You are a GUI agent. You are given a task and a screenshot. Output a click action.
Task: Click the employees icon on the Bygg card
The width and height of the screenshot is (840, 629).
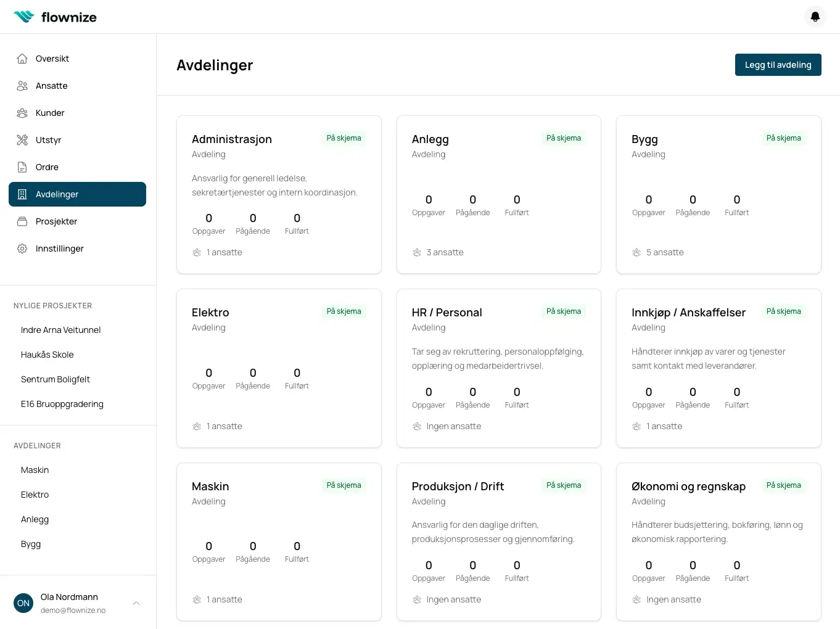pos(636,252)
